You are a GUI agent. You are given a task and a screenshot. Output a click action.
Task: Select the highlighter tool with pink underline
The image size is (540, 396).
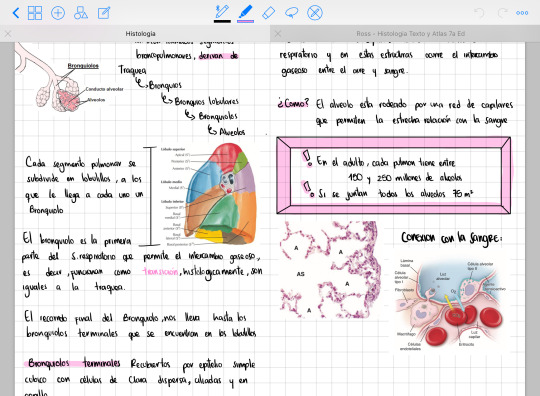click(245, 11)
